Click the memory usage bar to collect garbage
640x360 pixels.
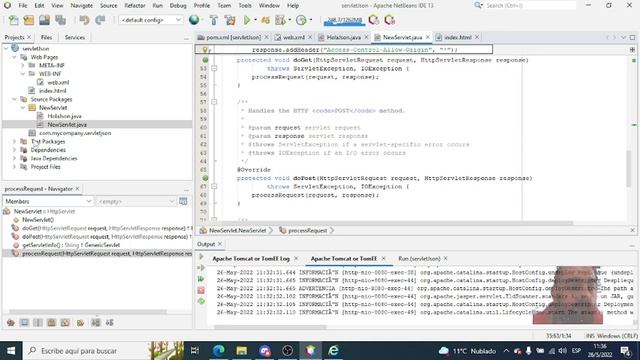344,20
